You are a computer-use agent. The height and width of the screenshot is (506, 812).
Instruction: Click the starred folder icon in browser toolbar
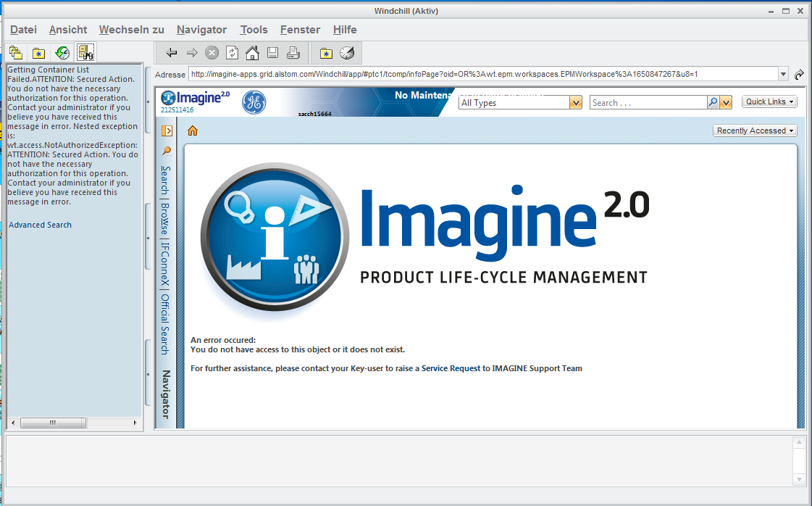(326, 53)
